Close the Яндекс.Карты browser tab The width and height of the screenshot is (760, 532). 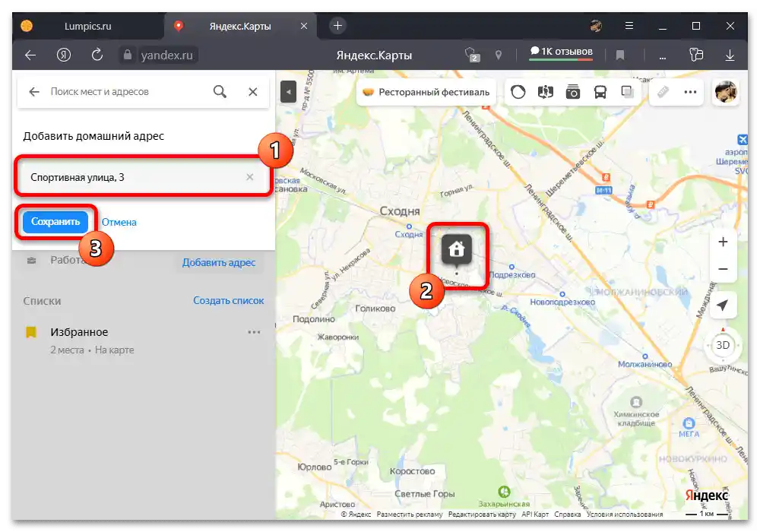[x=304, y=26]
